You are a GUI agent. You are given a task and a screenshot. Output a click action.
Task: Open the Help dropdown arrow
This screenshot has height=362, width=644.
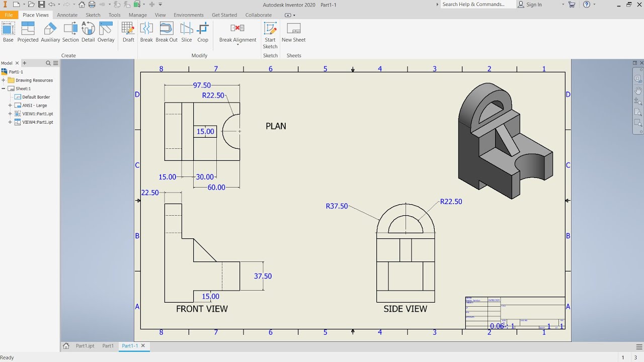(594, 5)
